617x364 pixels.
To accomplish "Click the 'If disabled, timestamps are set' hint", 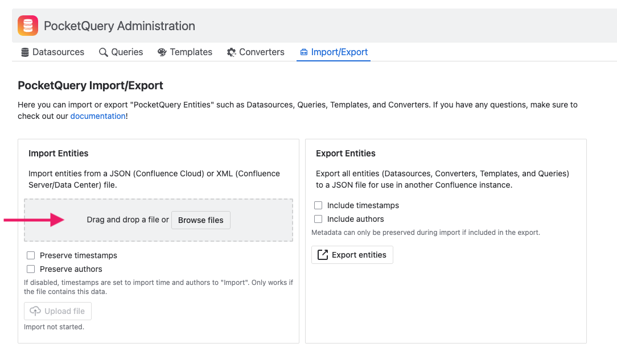I will click(x=159, y=287).
